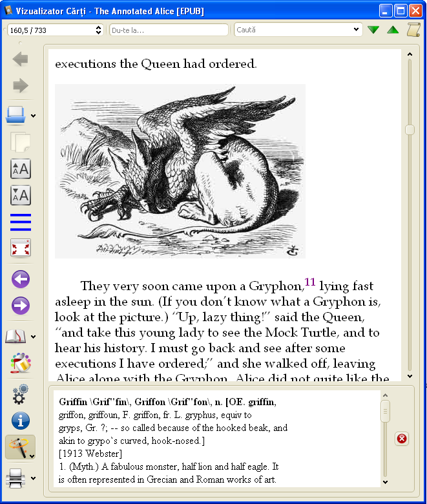Click the Gryphon illustration

tap(180, 171)
